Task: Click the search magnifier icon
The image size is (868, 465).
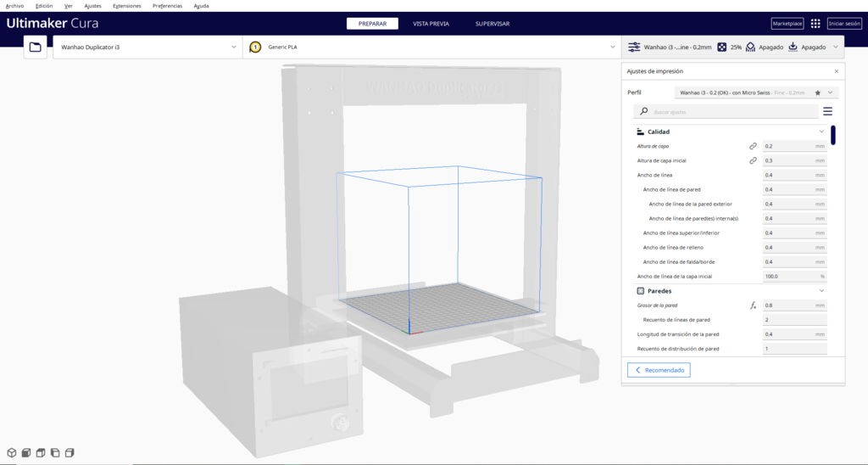Action: point(644,111)
